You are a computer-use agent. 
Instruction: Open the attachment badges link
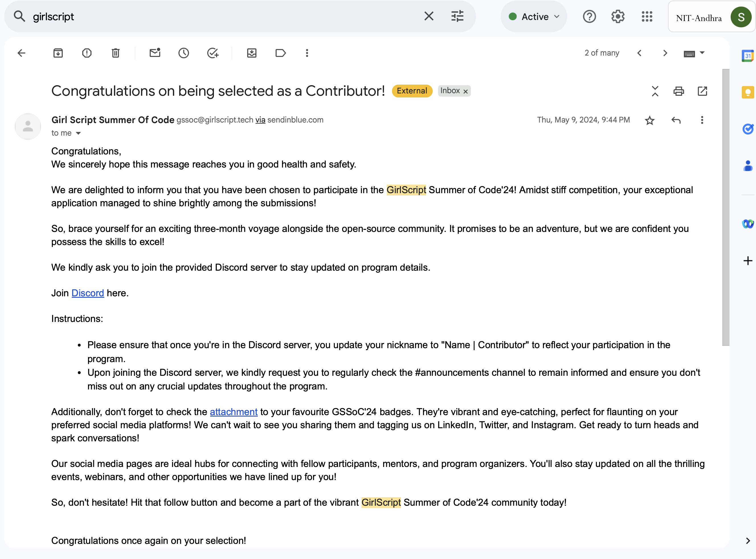pyautogui.click(x=233, y=412)
